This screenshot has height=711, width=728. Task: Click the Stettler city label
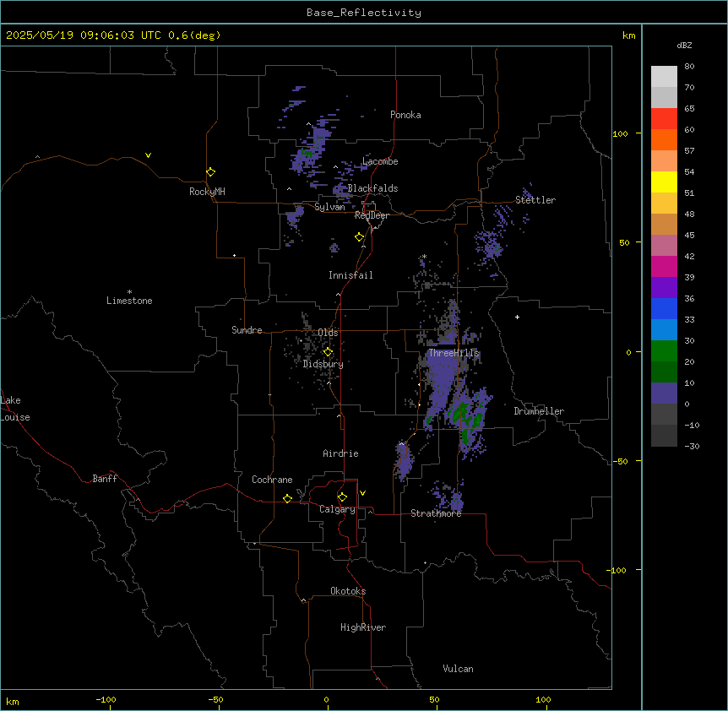[x=535, y=200]
